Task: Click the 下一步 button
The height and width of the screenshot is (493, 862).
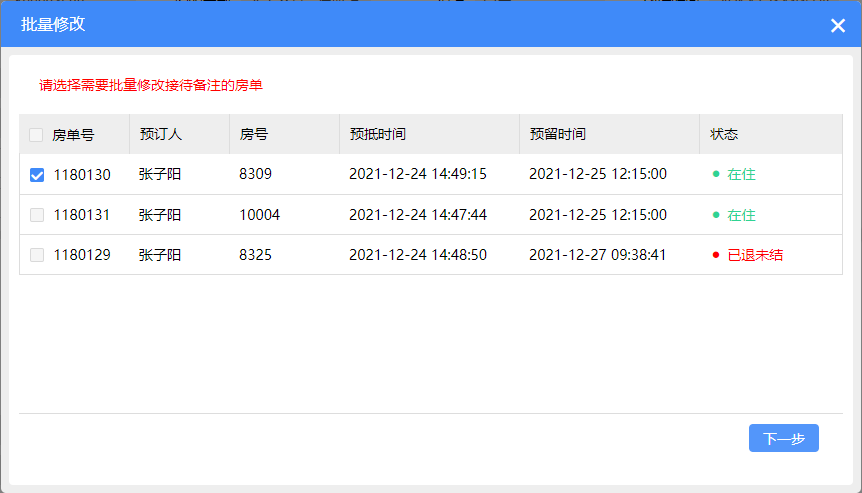Action: coord(783,438)
